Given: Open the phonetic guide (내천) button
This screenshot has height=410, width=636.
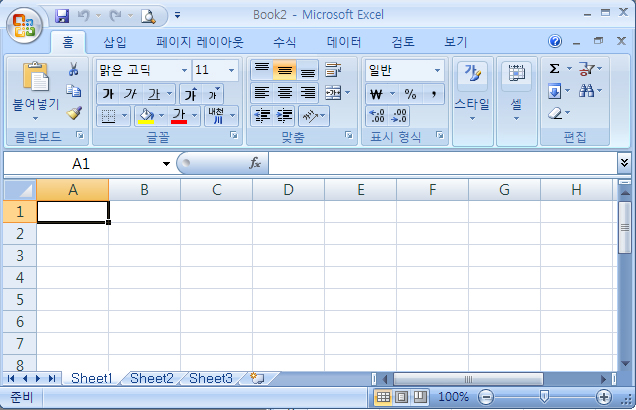Looking at the screenshot, I should point(218,116).
